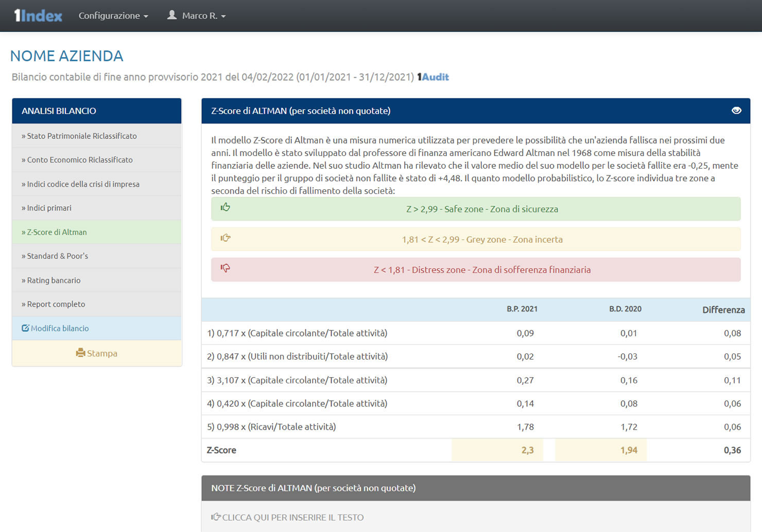Click NOTE Z-Score di ALTMAN header

tap(476, 488)
